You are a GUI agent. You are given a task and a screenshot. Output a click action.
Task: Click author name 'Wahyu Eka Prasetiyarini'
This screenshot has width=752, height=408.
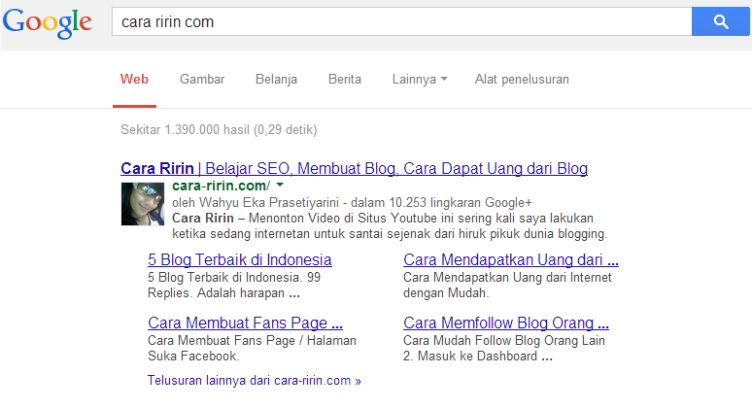(269, 203)
